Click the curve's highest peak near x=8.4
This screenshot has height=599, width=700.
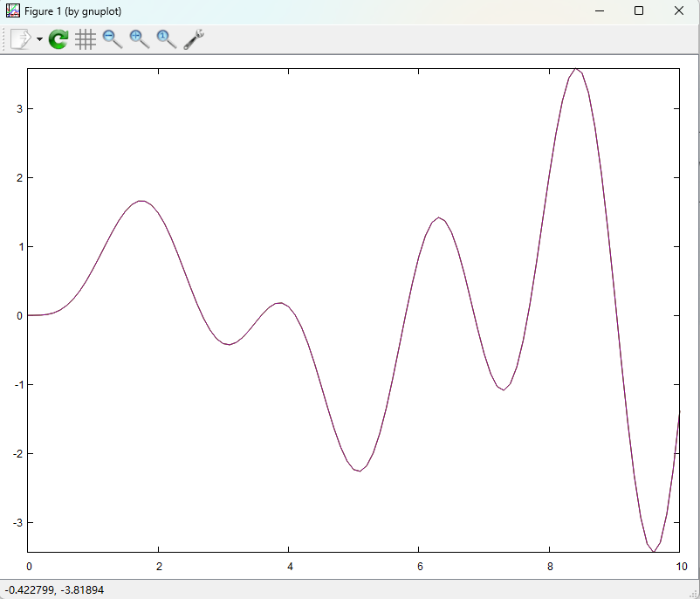[x=576, y=69]
